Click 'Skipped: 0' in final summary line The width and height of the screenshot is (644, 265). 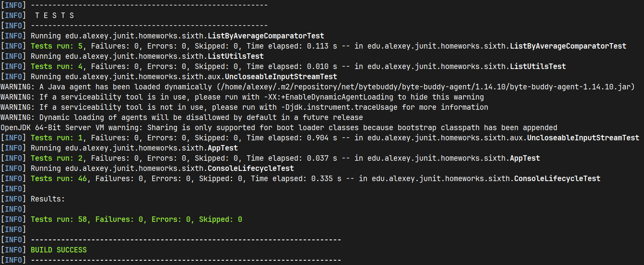[x=221, y=220]
